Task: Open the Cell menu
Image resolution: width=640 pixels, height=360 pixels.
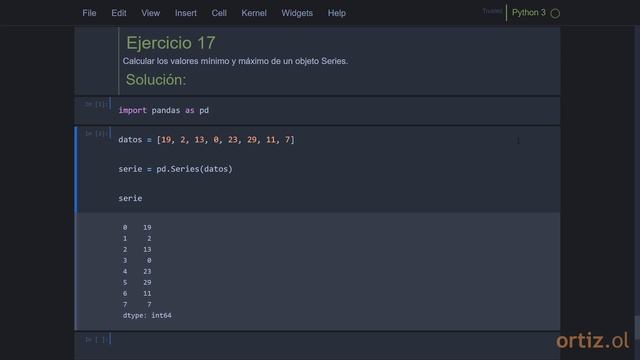Action: coord(219,13)
